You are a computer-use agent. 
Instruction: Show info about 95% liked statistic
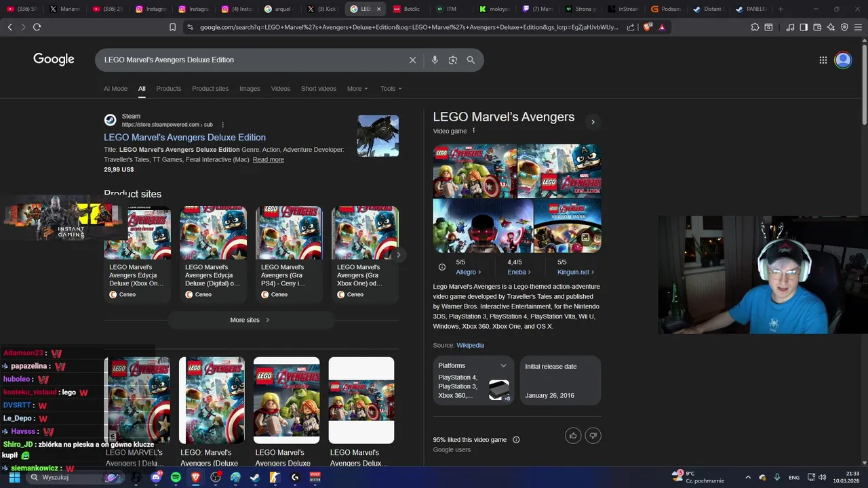tap(516, 440)
